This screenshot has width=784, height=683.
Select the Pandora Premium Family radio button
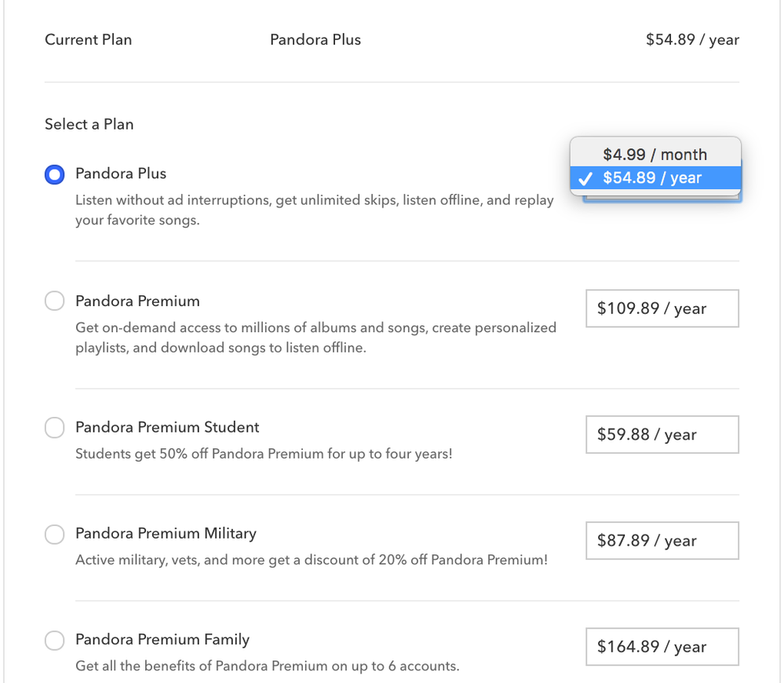point(54,641)
